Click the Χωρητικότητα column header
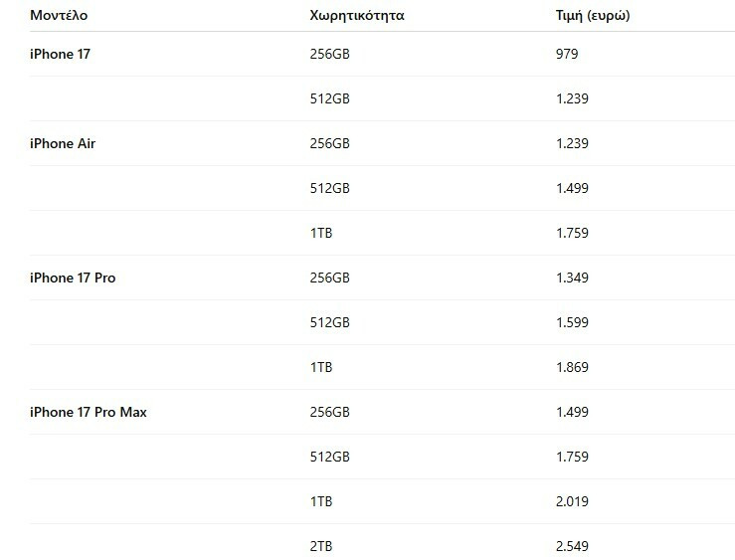This screenshot has width=735, height=560. [357, 17]
